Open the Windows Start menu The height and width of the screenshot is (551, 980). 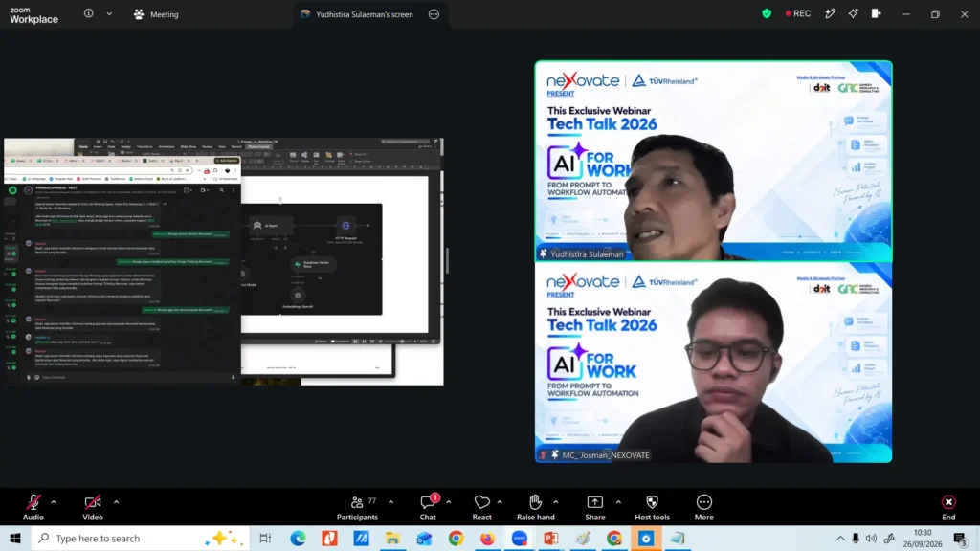click(15, 538)
